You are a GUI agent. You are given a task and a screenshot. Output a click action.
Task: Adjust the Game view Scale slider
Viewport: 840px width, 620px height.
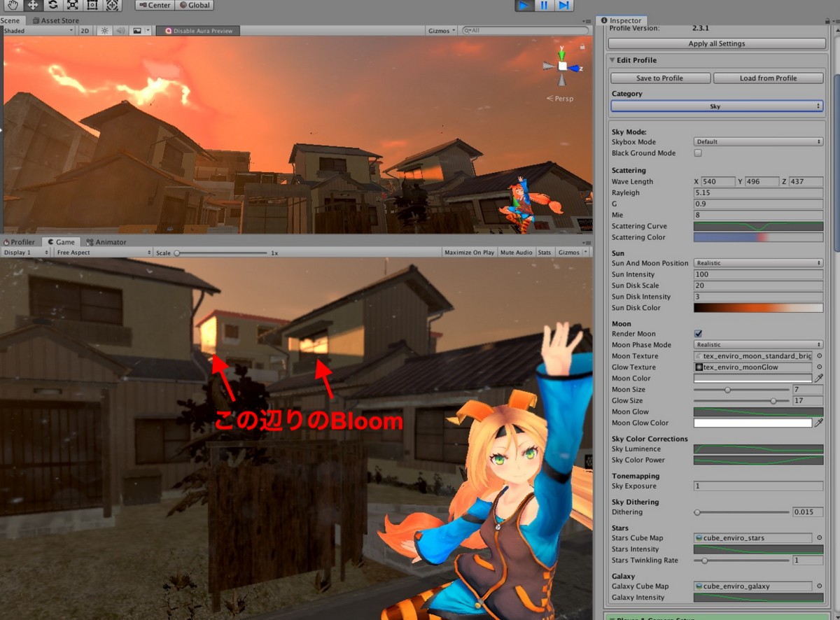point(220,253)
